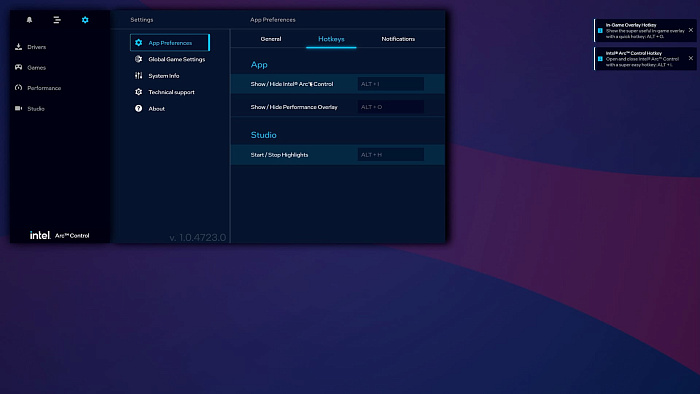Click the info icon on In-Game Overlay Hotkey notification
Viewport: 700px width, 394px height.
[x=600, y=31]
